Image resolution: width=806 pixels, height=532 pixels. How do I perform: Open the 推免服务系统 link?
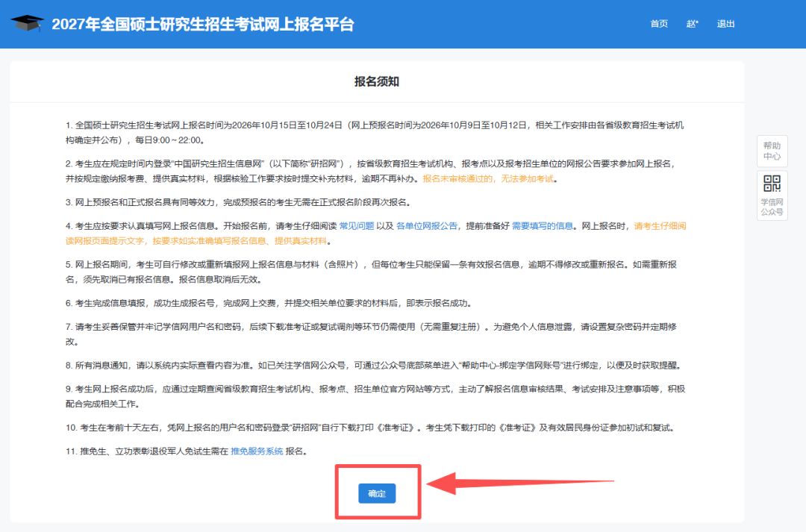tap(257, 451)
